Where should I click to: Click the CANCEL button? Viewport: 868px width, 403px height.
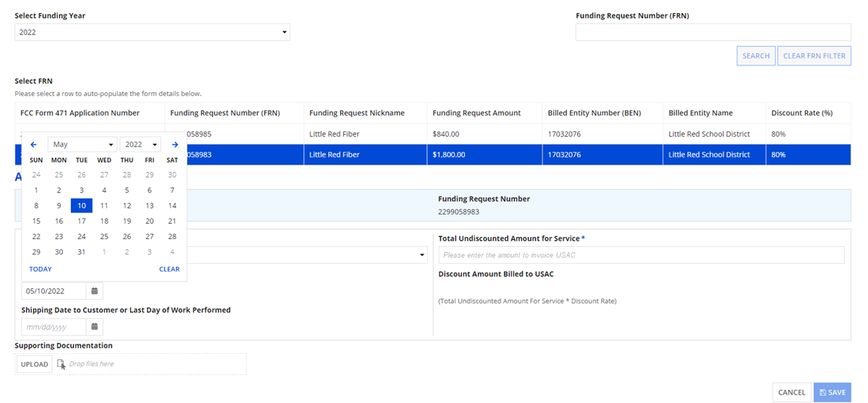point(791,392)
